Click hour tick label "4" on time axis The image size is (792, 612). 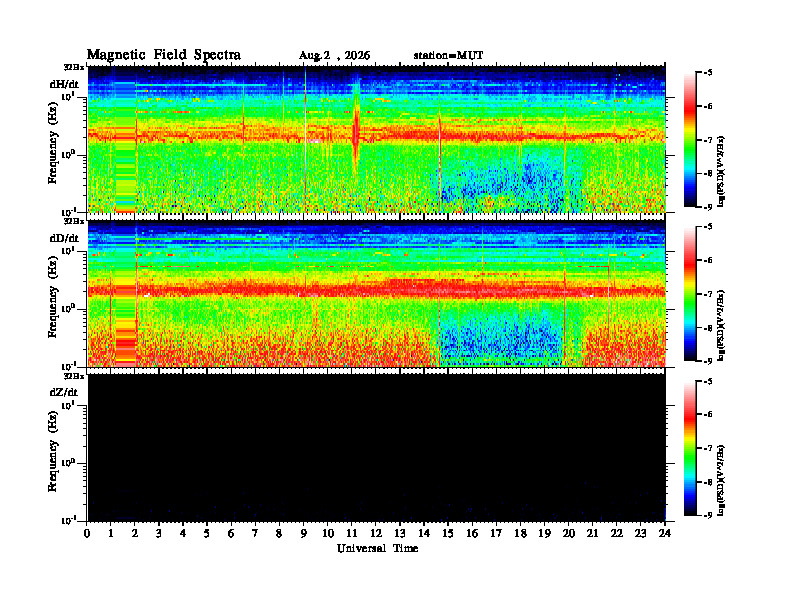pos(183,534)
